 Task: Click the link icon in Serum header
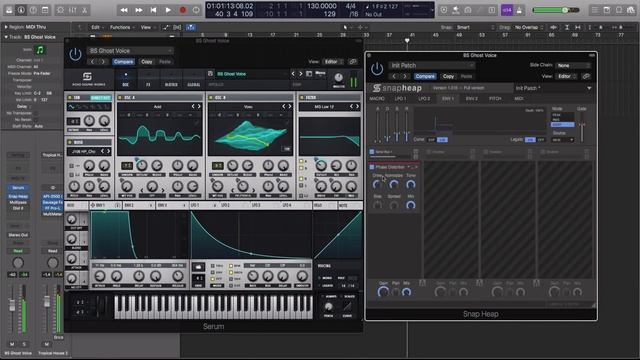click(353, 62)
